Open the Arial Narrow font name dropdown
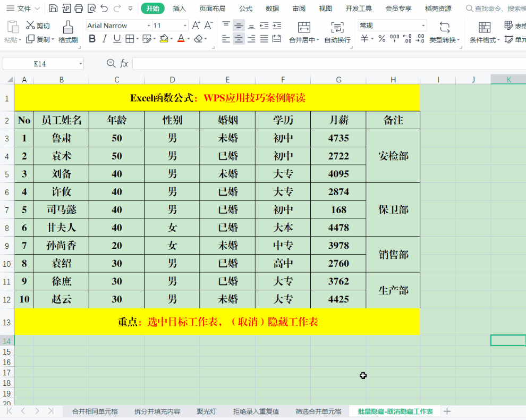Viewport: 526px width, 420px height. [148, 26]
